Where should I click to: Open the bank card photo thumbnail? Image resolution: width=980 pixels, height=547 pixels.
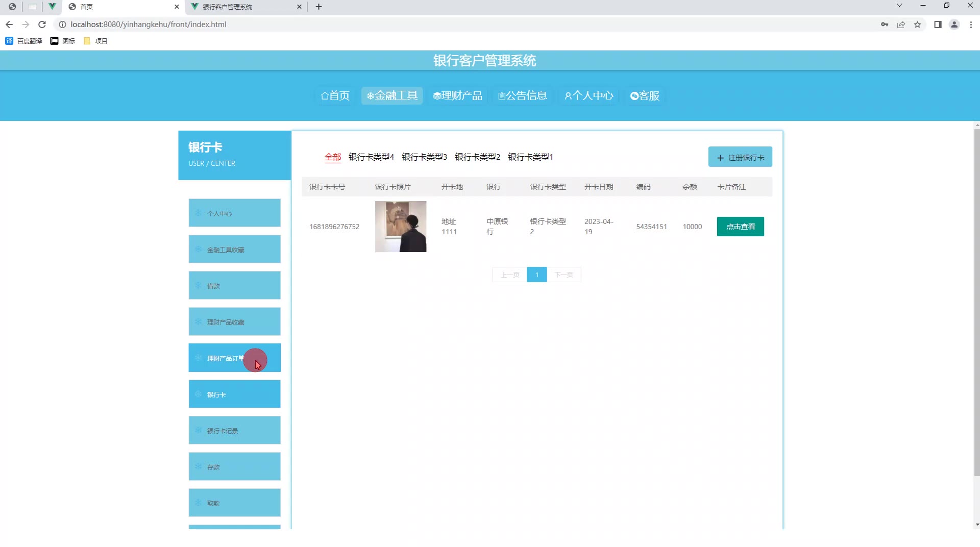tap(401, 227)
